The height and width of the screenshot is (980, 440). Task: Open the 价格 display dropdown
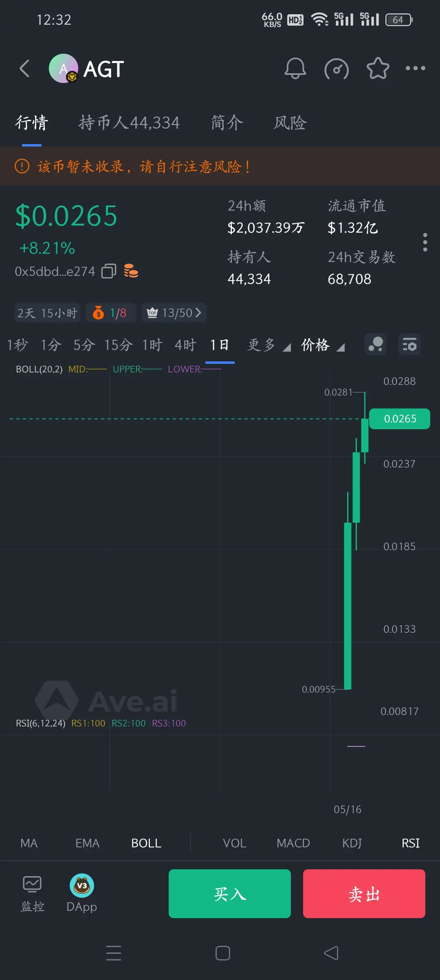point(323,345)
